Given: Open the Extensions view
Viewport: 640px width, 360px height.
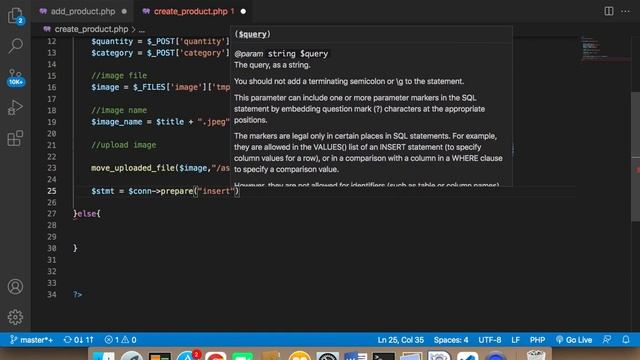Looking at the screenshot, I should [15, 138].
